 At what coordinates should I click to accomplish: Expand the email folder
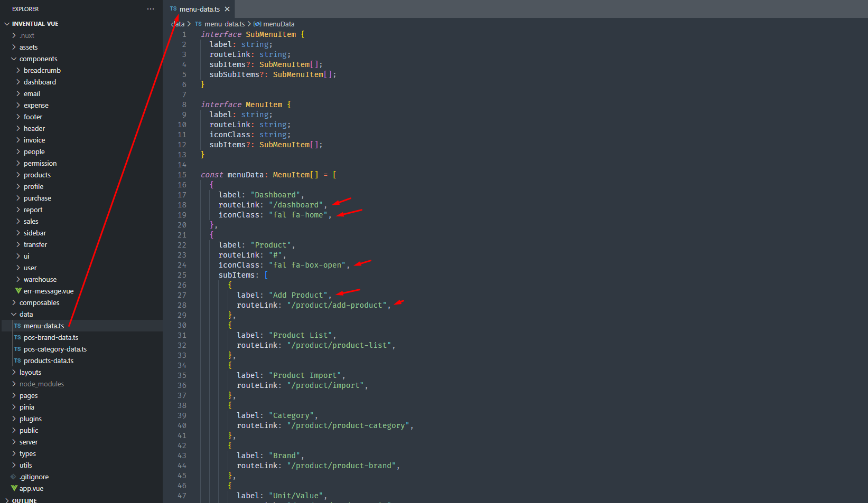pos(32,93)
